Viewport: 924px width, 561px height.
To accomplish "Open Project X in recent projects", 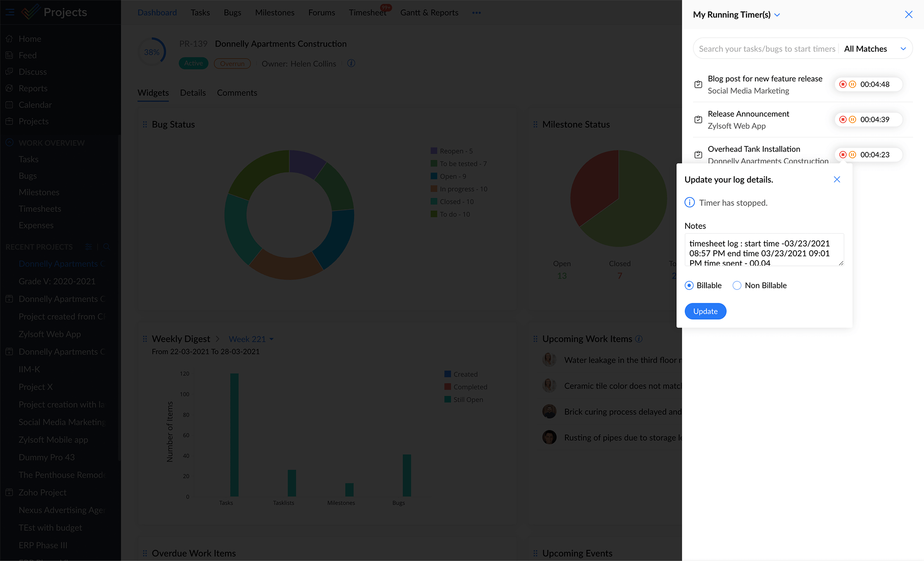I will point(36,387).
